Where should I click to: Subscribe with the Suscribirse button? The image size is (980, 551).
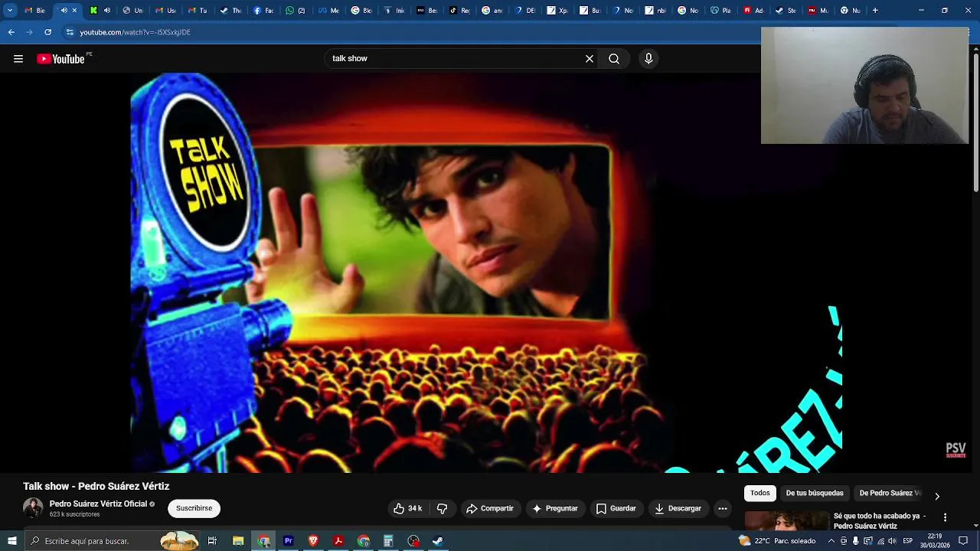(x=194, y=508)
